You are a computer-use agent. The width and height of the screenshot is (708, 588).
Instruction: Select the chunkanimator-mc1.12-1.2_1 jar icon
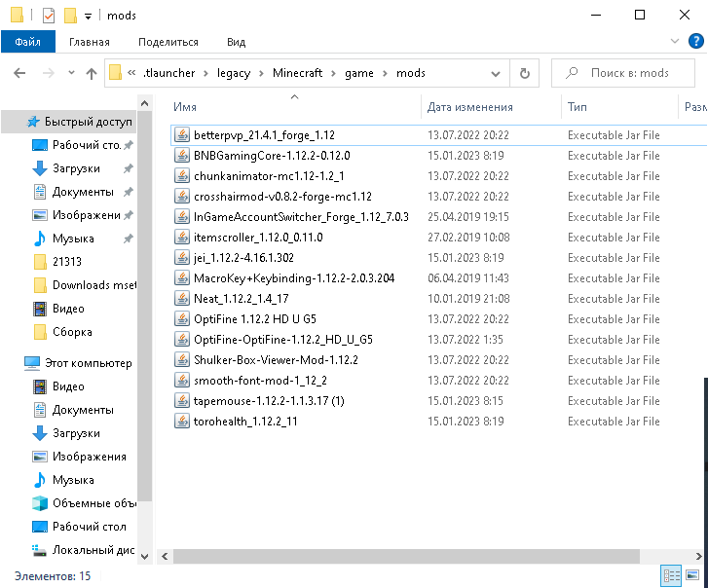[x=182, y=175]
